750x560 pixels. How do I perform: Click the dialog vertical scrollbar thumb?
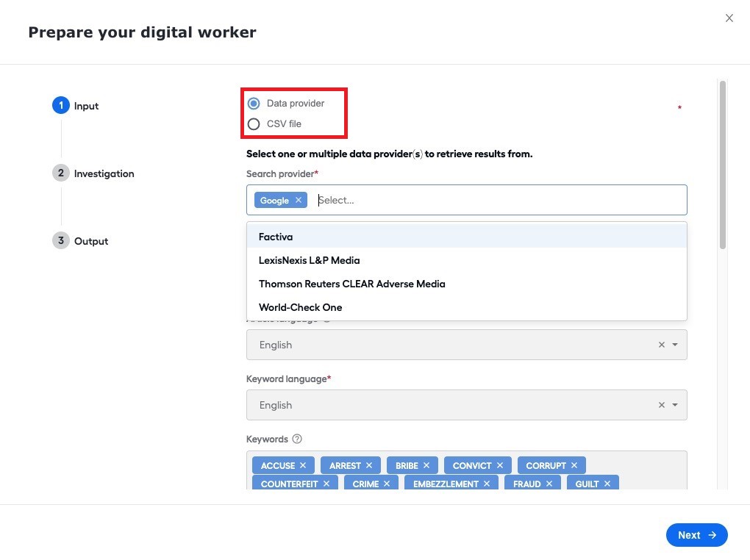(723, 165)
